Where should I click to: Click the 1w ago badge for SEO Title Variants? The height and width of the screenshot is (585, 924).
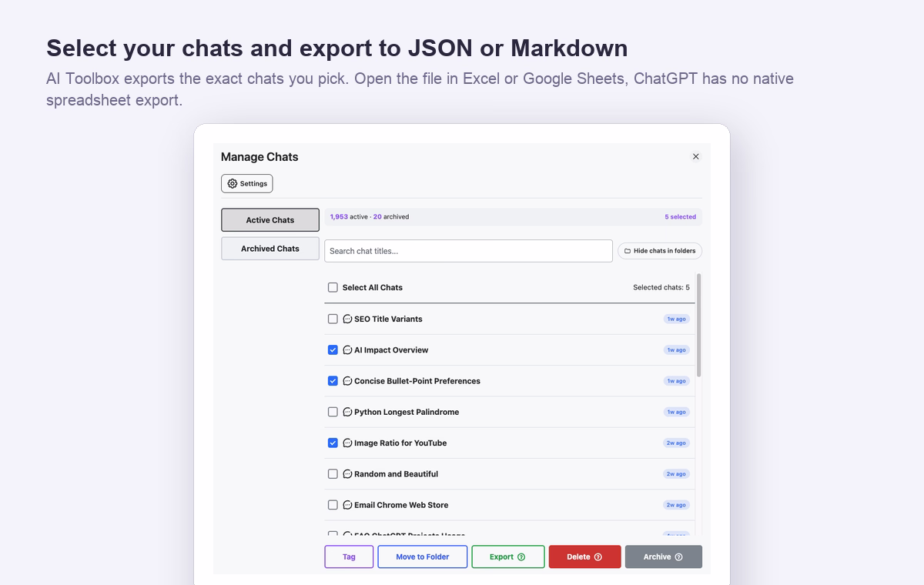(676, 319)
